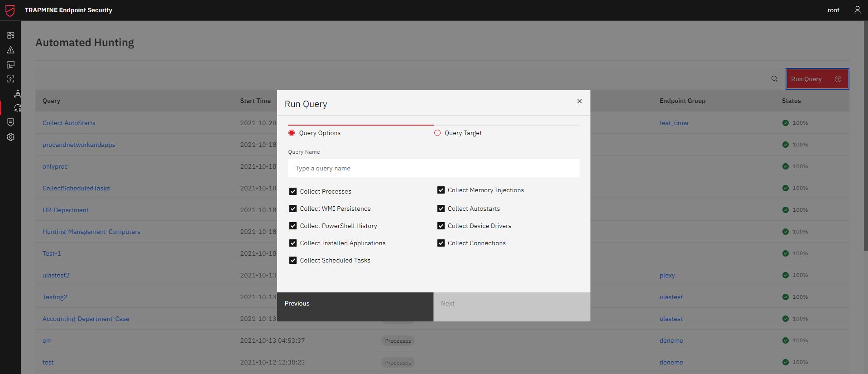Screen dimensions: 868x374
Task: Open the alerts warning triangle icon
Action: 10,50
